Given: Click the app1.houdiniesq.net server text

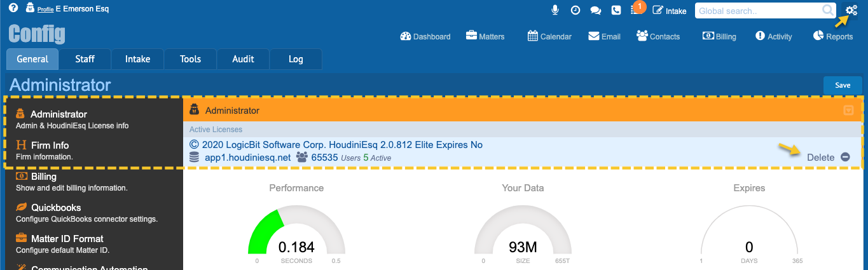Looking at the screenshot, I should coord(247,157).
